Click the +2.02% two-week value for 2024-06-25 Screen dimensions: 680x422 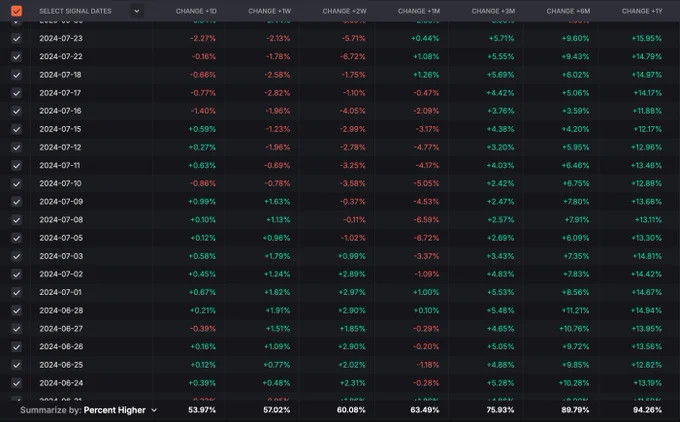click(352, 365)
